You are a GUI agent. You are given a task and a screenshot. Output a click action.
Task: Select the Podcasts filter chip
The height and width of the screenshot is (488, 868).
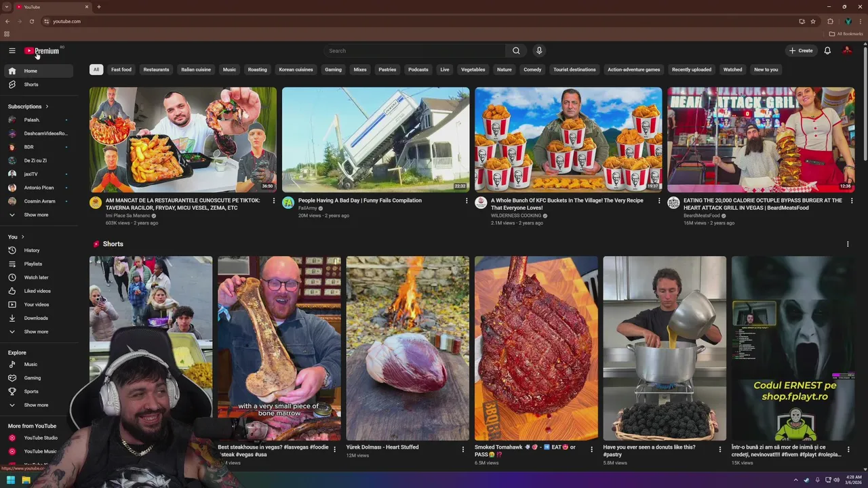418,70
